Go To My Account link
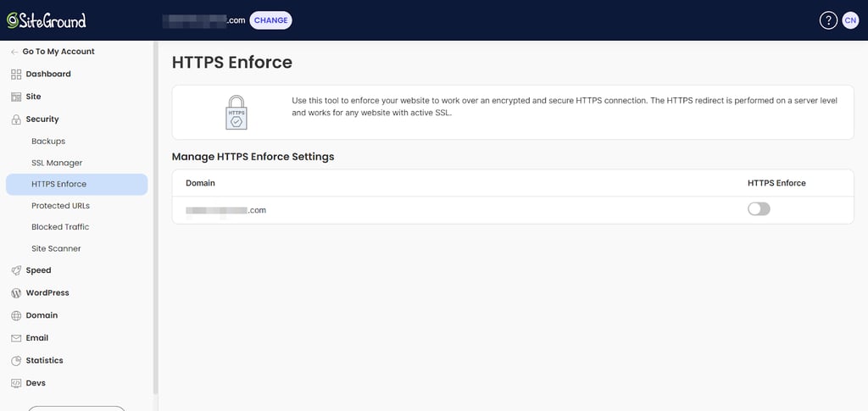This screenshot has height=411, width=868. [x=58, y=52]
